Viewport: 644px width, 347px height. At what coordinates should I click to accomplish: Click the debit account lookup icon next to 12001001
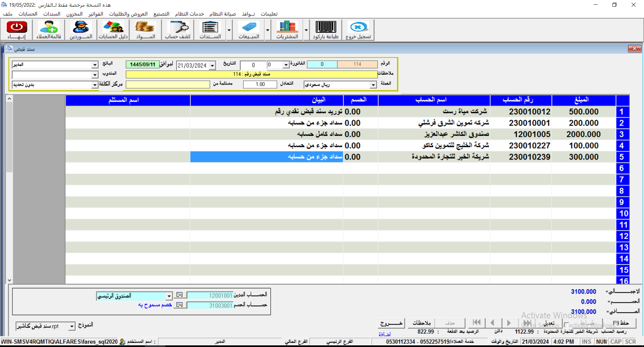pyautogui.click(x=180, y=295)
